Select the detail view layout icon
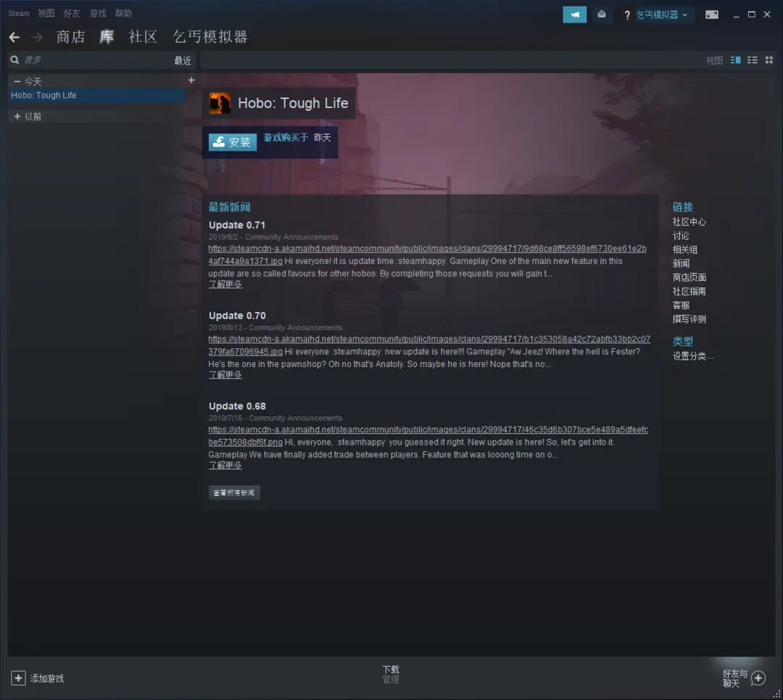Viewport: 783px width, 700px height. tap(736, 60)
